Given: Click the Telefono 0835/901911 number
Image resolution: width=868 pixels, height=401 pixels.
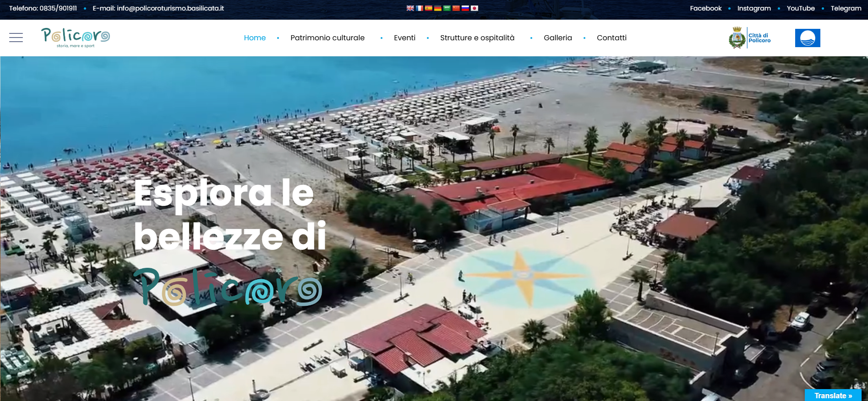Looking at the screenshot, I should (43, 8).
